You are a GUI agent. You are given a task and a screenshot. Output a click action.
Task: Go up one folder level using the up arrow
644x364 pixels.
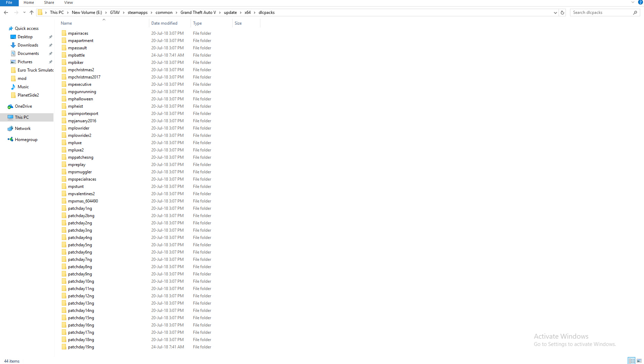pos(31,12)
